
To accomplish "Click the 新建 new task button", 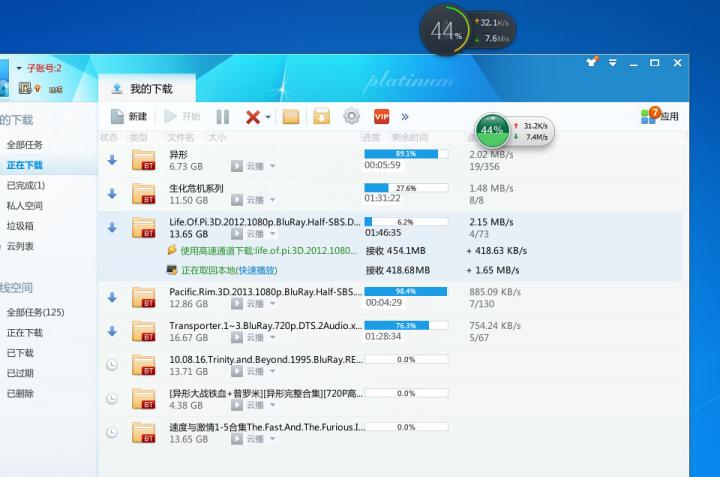I will (x=129, y=117).
